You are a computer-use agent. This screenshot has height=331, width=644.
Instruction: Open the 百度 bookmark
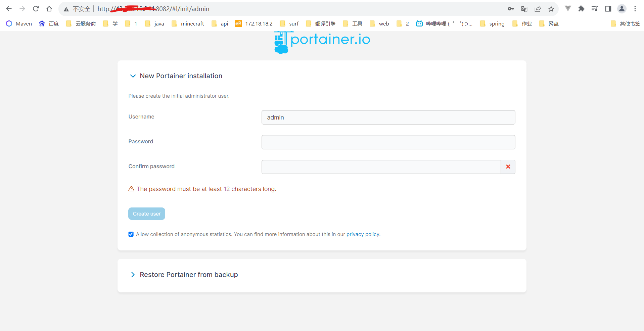(49, 23)
